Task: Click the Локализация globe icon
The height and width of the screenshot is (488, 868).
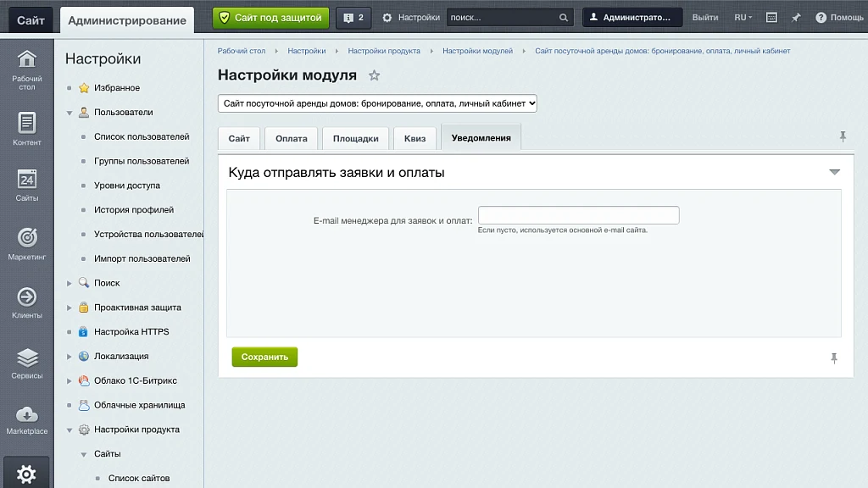Action: [84, 356]
